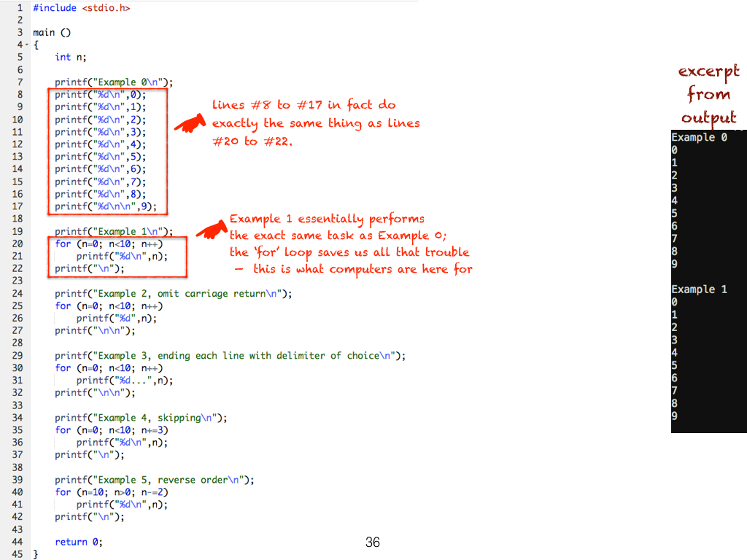Screen dimensions: 747x560
Task: Click the for loop on line 20
Action: [109, 244]
